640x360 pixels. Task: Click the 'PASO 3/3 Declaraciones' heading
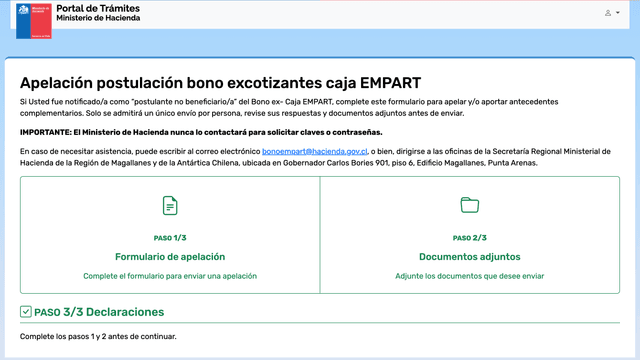point(99,312)
